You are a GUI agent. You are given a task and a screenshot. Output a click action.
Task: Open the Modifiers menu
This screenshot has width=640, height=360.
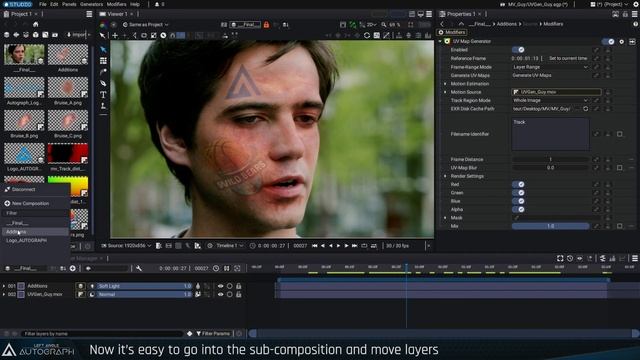116,4
